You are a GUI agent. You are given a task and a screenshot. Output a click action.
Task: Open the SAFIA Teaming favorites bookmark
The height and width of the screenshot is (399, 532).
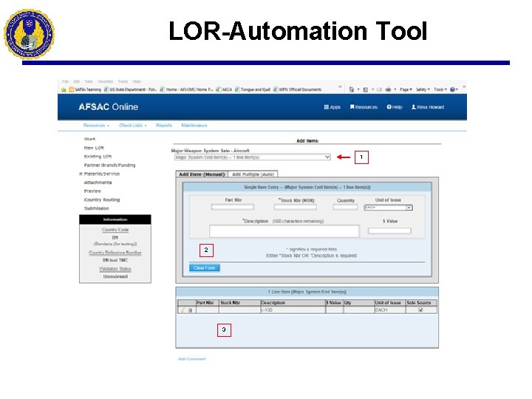coord(85,89)
